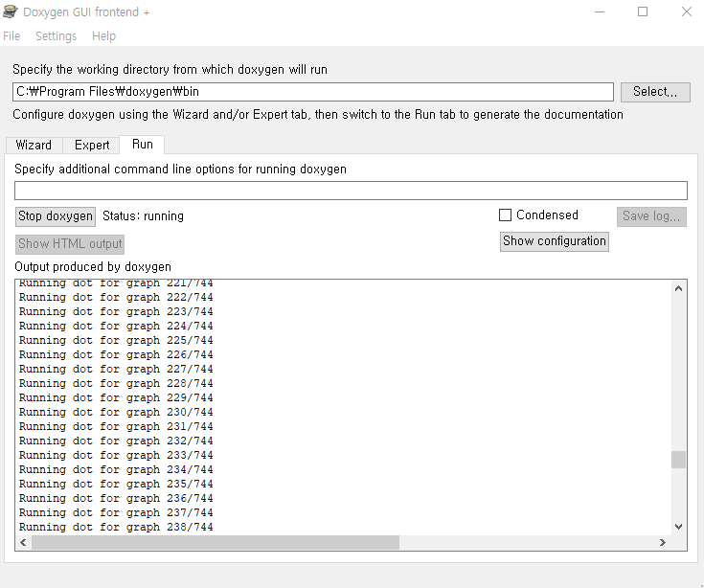Minimize the Doxygen GUI frontend window
704x588 pixels.
(x=600, y=11)
